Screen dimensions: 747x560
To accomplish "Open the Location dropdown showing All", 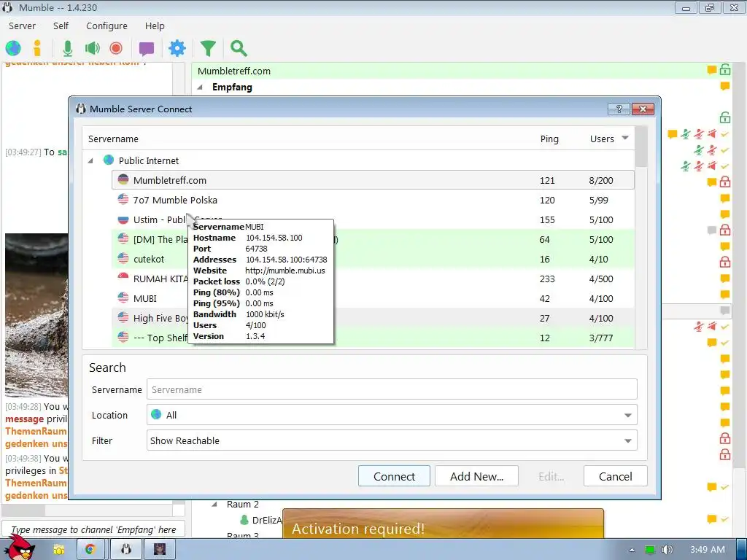I will click(392, 415).
